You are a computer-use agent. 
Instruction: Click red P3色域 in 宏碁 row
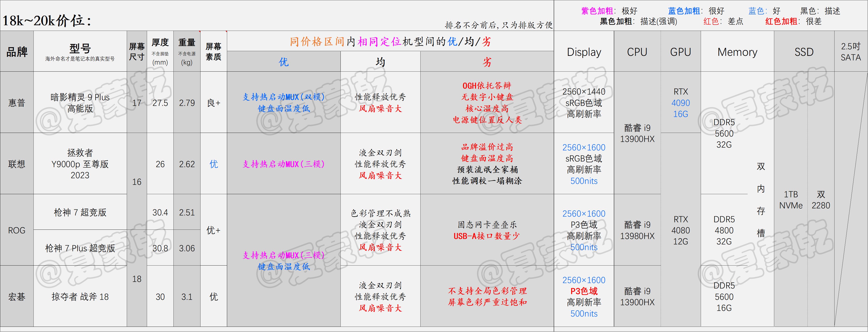click(584, 291)
